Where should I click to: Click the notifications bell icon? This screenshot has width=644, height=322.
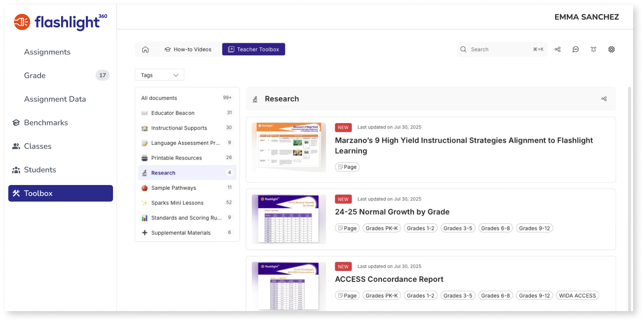point(593,49)
